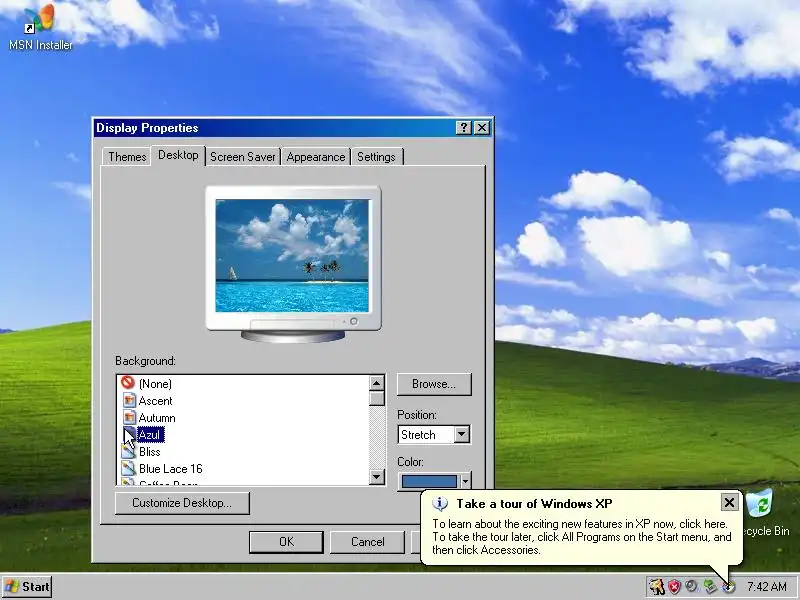Click the Cancel button
This screenshot has width=800, height=600.
click(x=367, y=542)
